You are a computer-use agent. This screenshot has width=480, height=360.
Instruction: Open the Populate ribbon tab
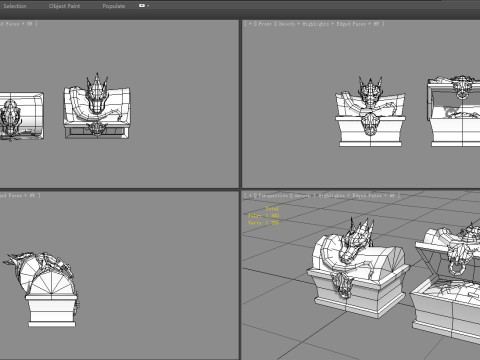(114, 6)
